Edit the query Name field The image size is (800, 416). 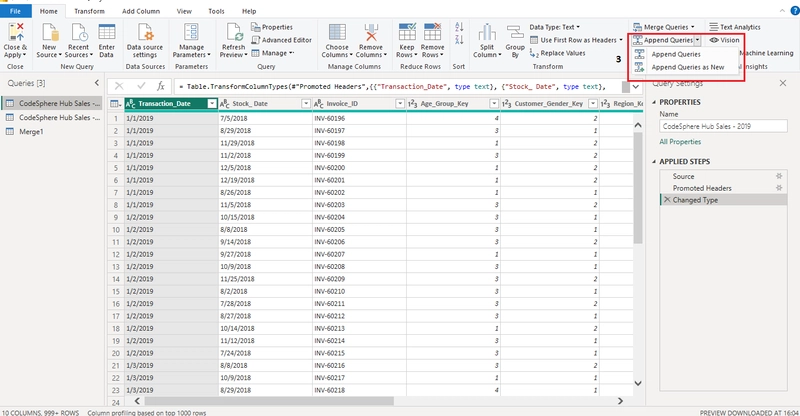pyautogui.click(x=723, y=126)
